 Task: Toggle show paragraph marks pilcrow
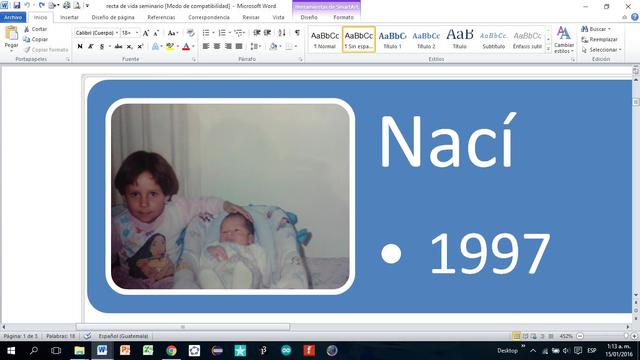click(297, 33)
